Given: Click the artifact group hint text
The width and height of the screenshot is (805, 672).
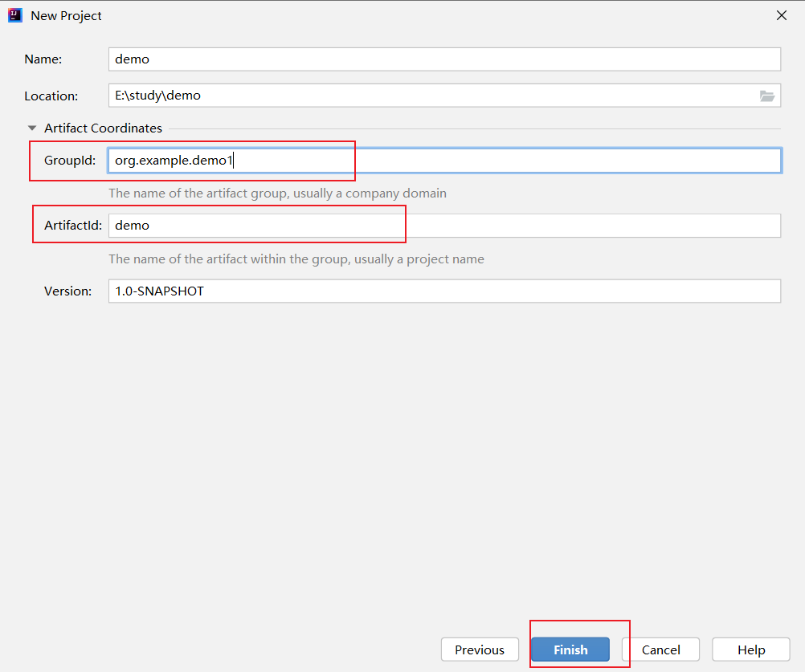Looking at the screenshot, I should 277,193.
